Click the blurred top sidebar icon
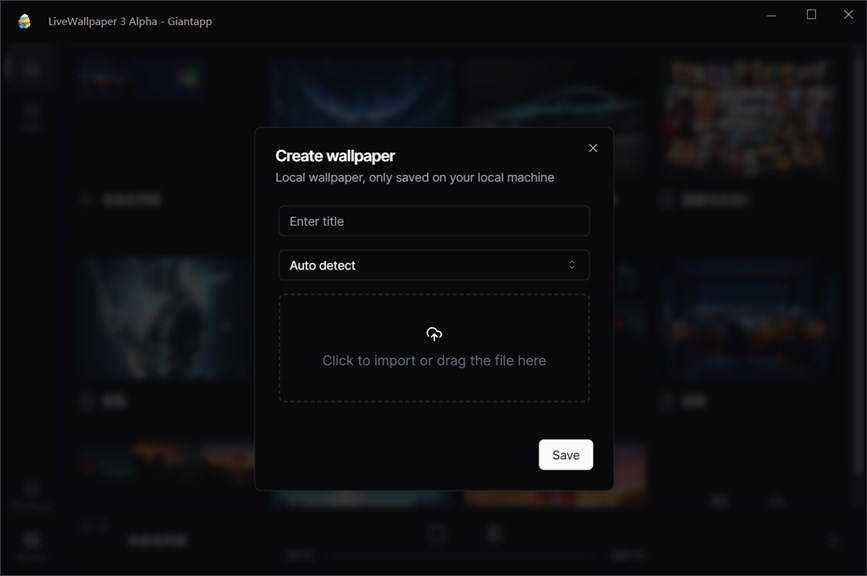This screenshot has width=867, height=576. pyautogui.click(x=30, y=68)
